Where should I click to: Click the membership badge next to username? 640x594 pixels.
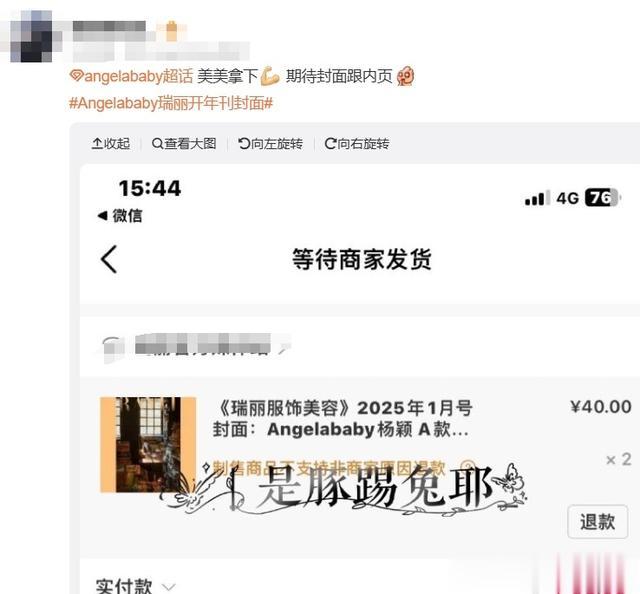point(172,31)
